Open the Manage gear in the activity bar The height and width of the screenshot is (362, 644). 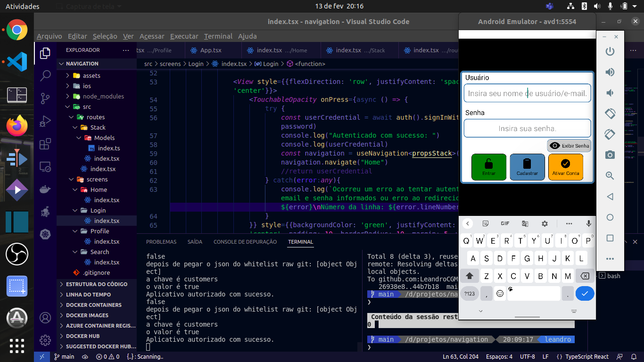click(45, 340)
